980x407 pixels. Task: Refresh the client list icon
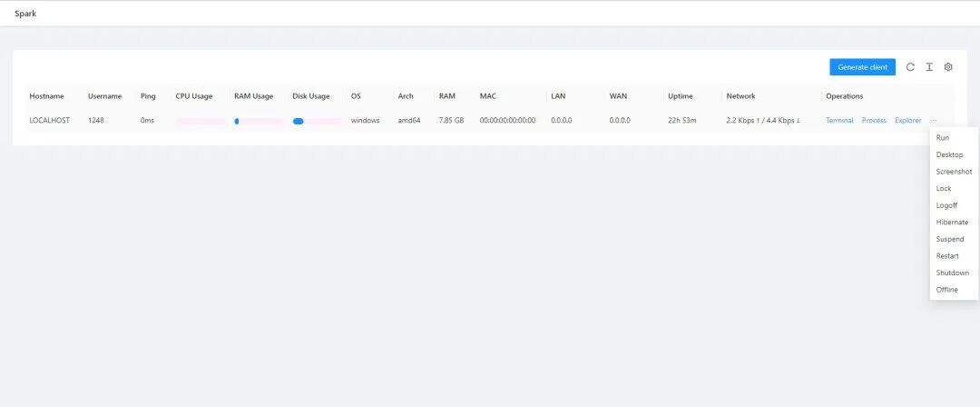point(910,67)
